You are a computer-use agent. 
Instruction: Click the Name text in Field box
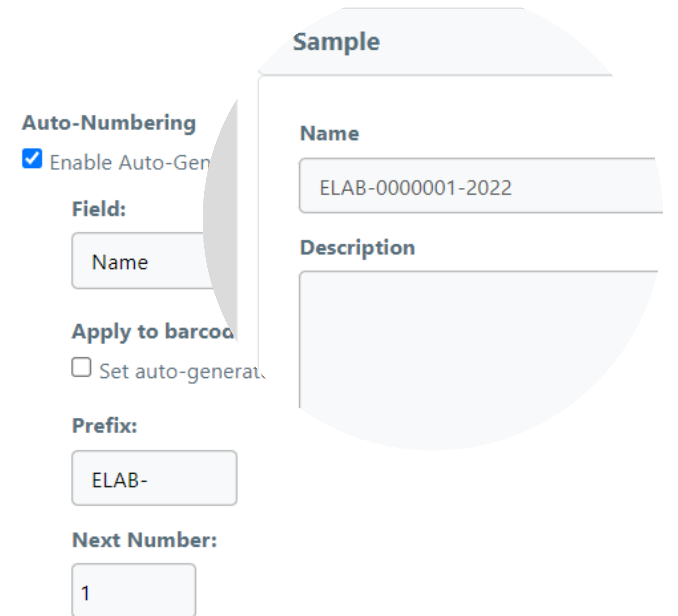120,262
